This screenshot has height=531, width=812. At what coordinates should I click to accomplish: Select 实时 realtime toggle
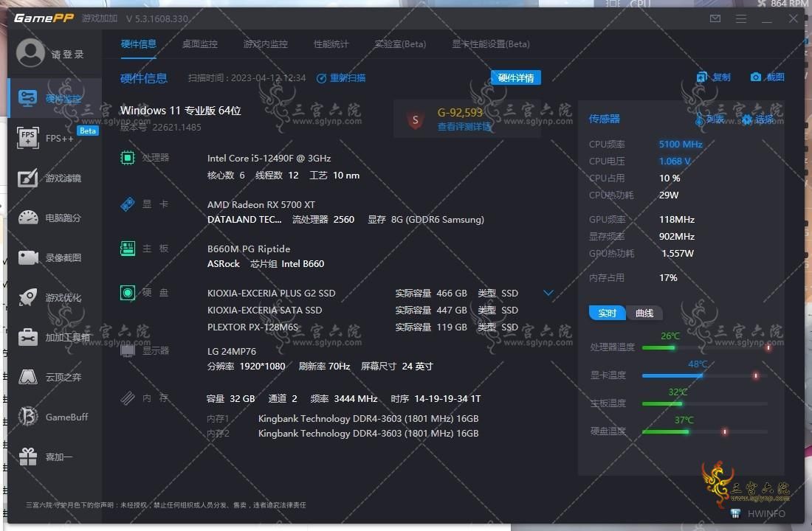pyautogui.click(x=607, y=313)
